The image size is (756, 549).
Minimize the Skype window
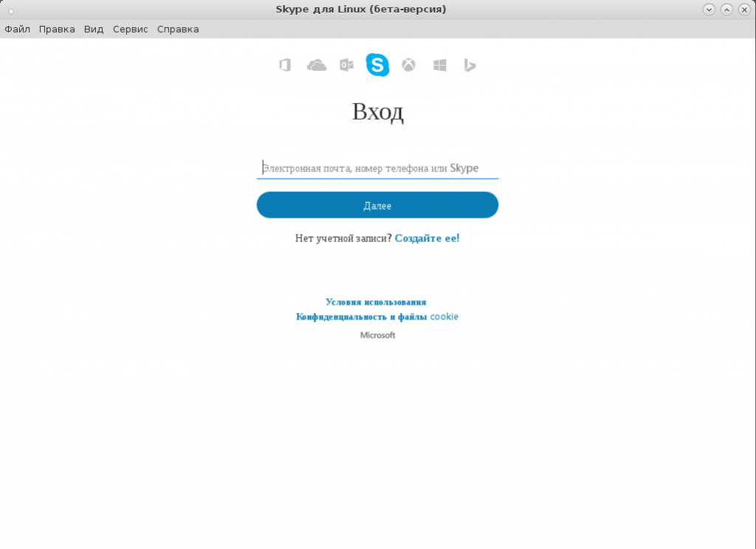click(x=709, y=10)
